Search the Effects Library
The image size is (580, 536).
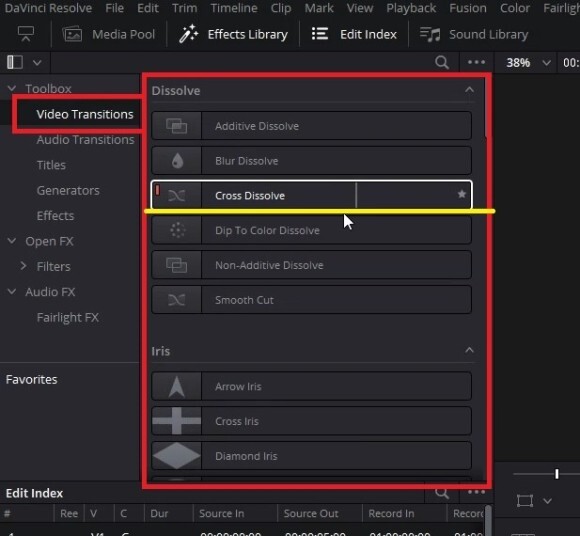click(442, 63)
